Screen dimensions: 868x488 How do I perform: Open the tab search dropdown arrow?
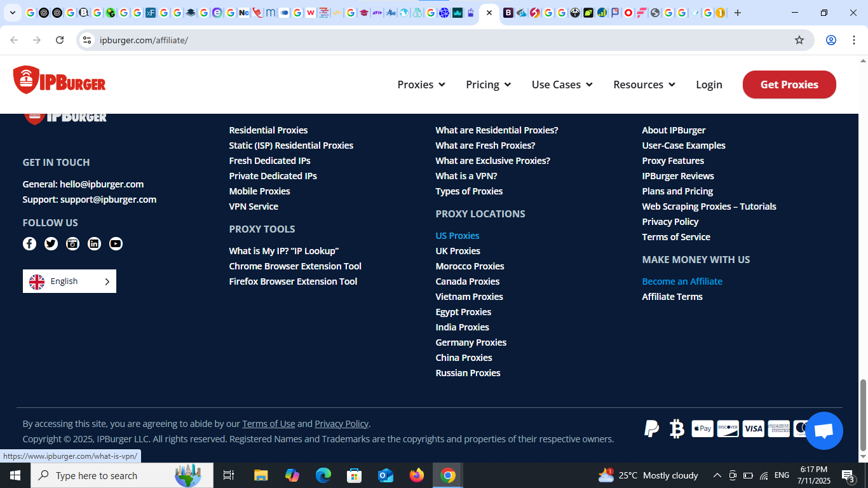pyautogui.click(x=12, y=13)
